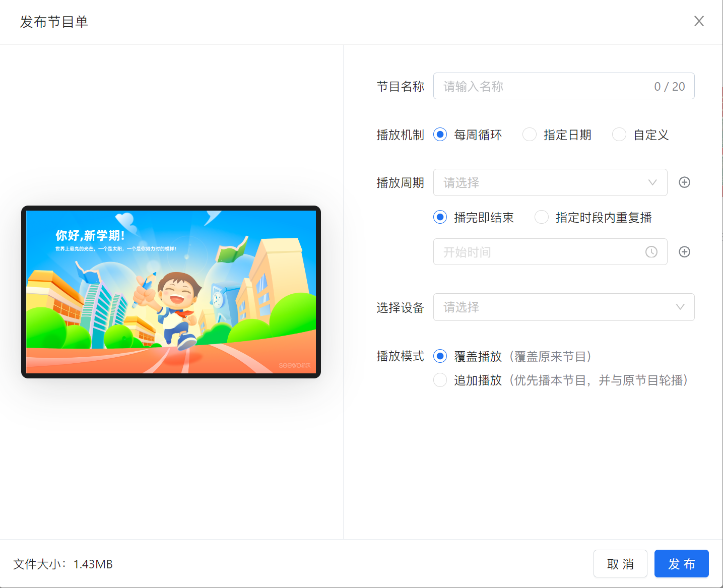This screenshot has height=588, width=723.
Task: Click the 播放模式 label
Action: 401,356
